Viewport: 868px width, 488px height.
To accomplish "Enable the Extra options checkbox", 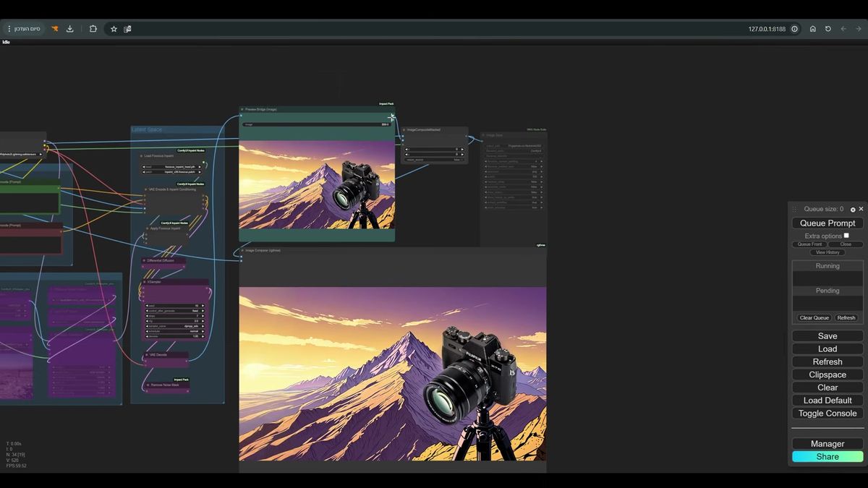I will tap(846, 235).
